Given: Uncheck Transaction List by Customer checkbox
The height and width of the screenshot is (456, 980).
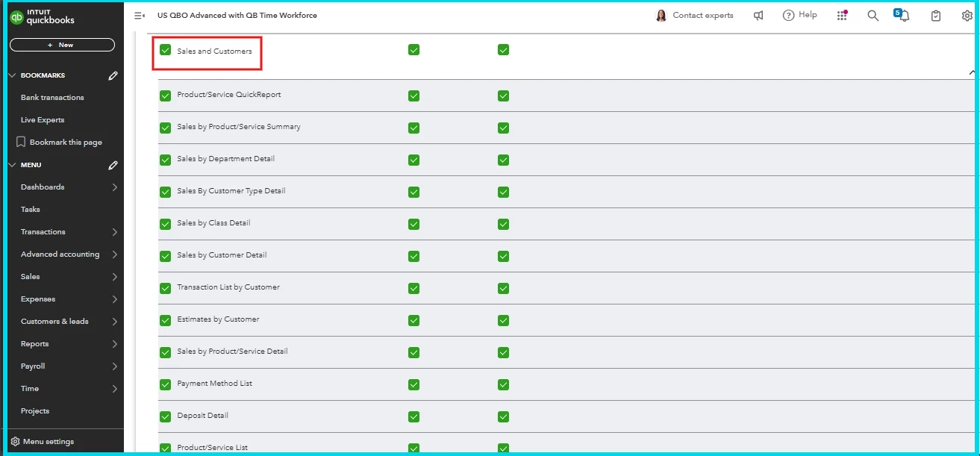Looking at the screenshot, I should [166, 288].
